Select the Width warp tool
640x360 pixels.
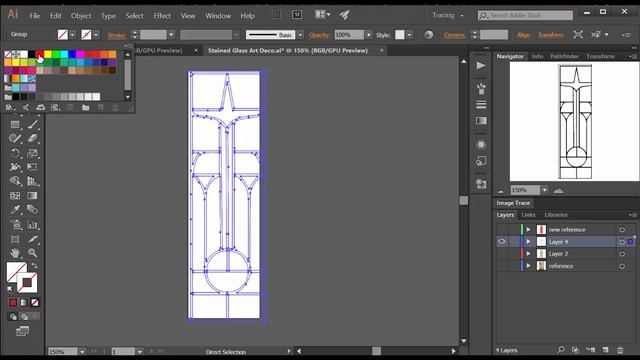[15, 167]
